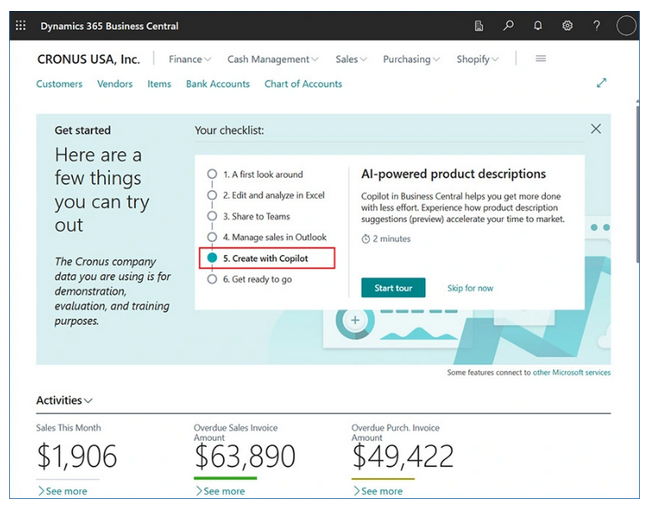Expand the Shopify menu
This screenshot has width=651, height=515.
[x=477, y=59]
